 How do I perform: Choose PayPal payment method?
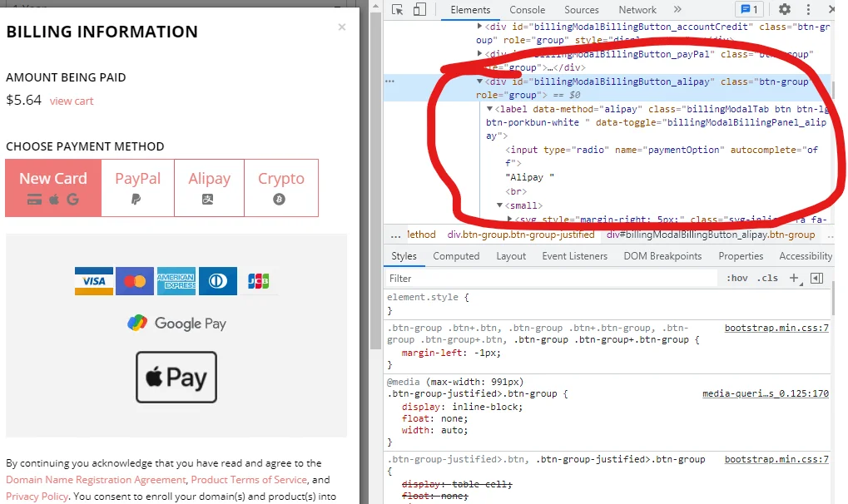137,188
